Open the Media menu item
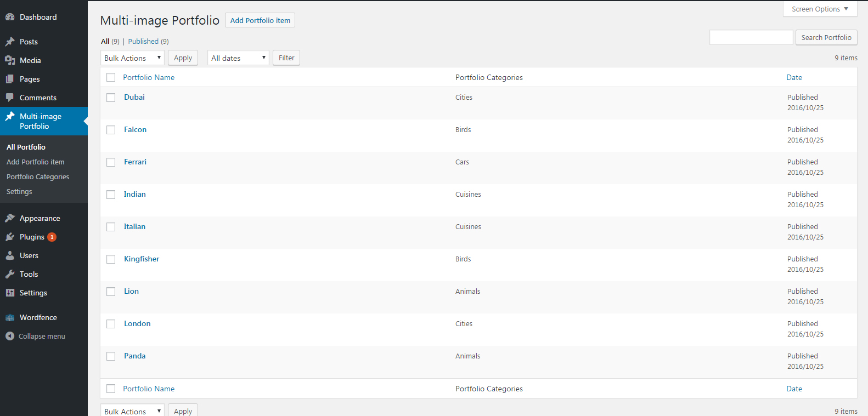The image size is (868, 416). coord(30,60)
